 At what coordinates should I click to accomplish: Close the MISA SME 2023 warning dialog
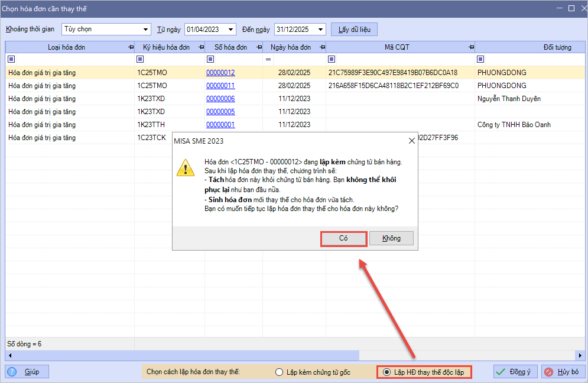point(411,141)
